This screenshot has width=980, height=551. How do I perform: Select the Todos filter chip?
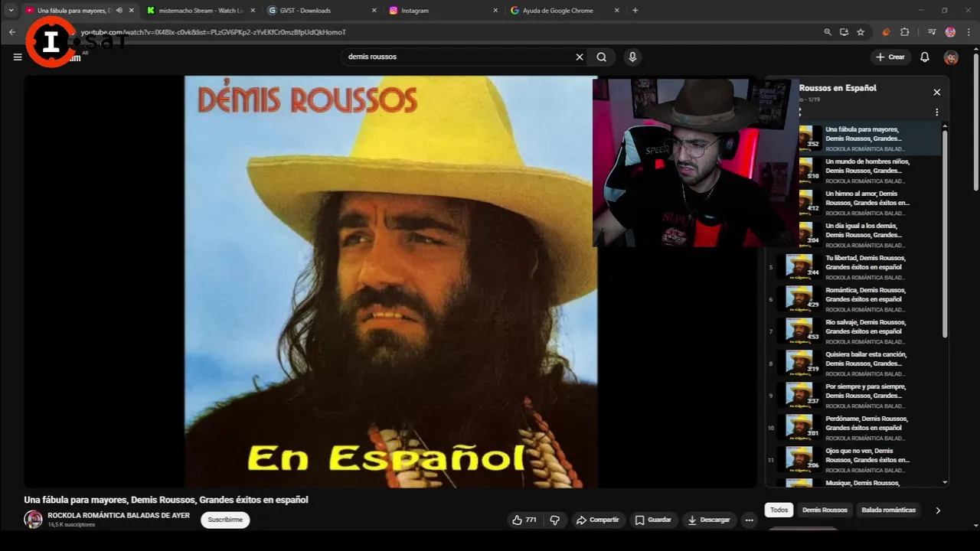pyautogui.click(x=779, y=510)
